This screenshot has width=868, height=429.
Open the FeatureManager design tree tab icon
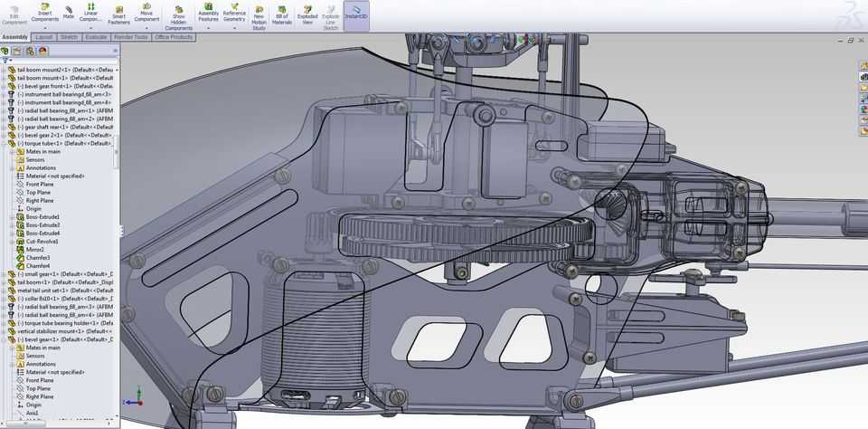pyautogui.click(x=5, y=51)
